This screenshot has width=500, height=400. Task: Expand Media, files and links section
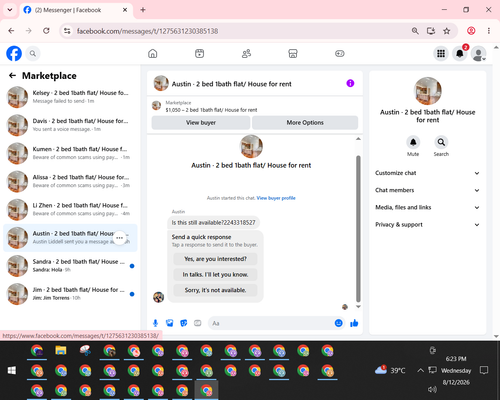click(x=428, y=207)
